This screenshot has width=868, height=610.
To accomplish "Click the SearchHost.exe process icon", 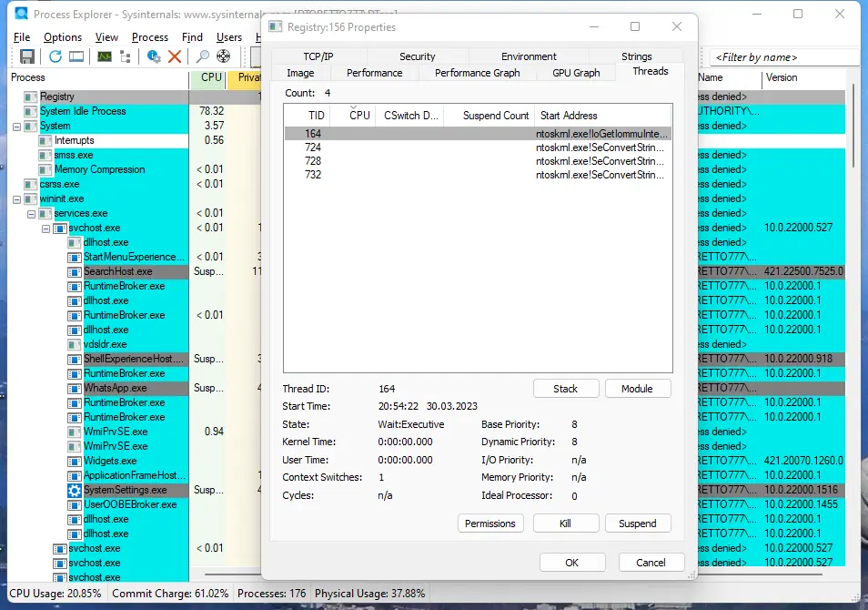I will pos(75,272).
